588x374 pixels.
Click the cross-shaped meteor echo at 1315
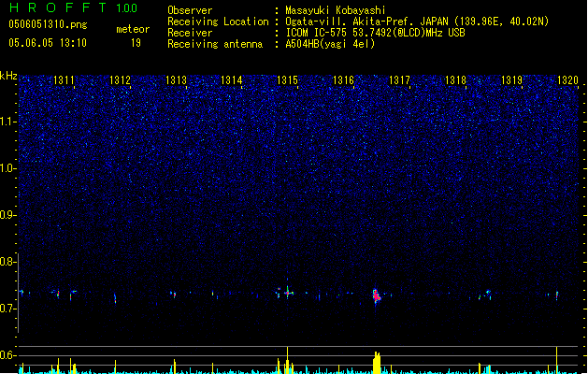(288, 293)
